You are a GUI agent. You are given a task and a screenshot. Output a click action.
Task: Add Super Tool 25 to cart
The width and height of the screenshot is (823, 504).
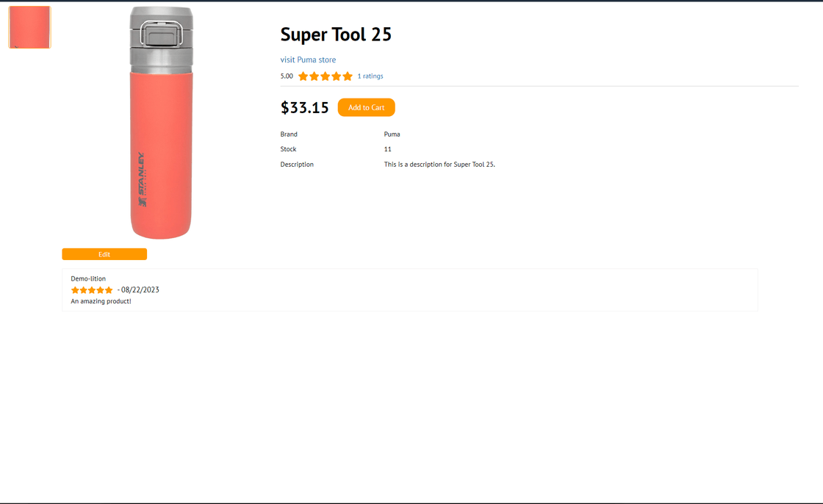click(x=367, y=107)
